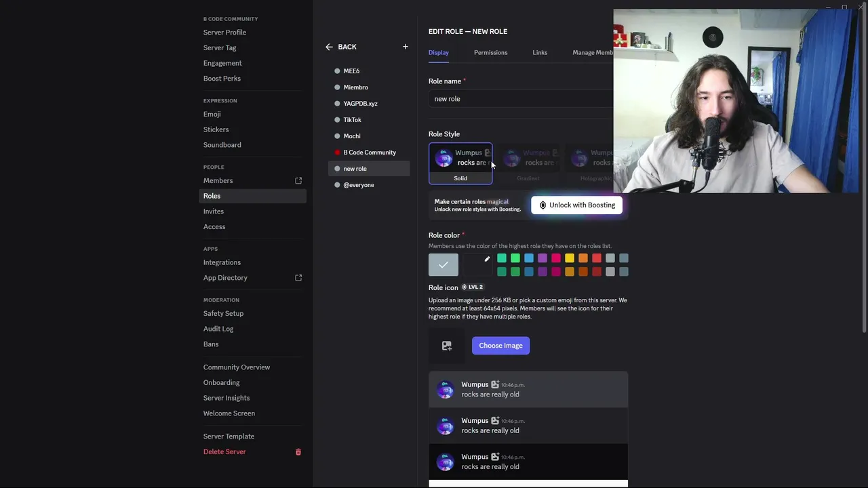Select Roles in the sidebar
Viewport: 868px width, 488px height.
click(x=252, y=196)
